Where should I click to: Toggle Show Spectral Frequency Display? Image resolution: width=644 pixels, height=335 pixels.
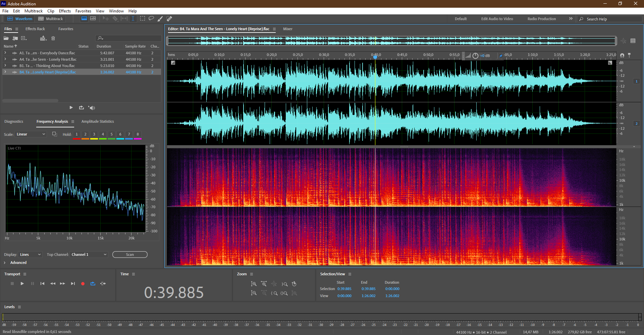pos(84,19)
